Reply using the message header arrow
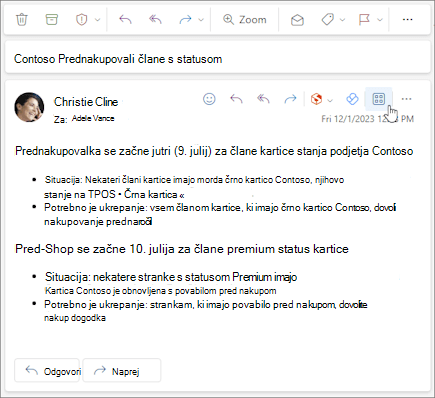Screen dimensions: 435x398 (236, 99)
